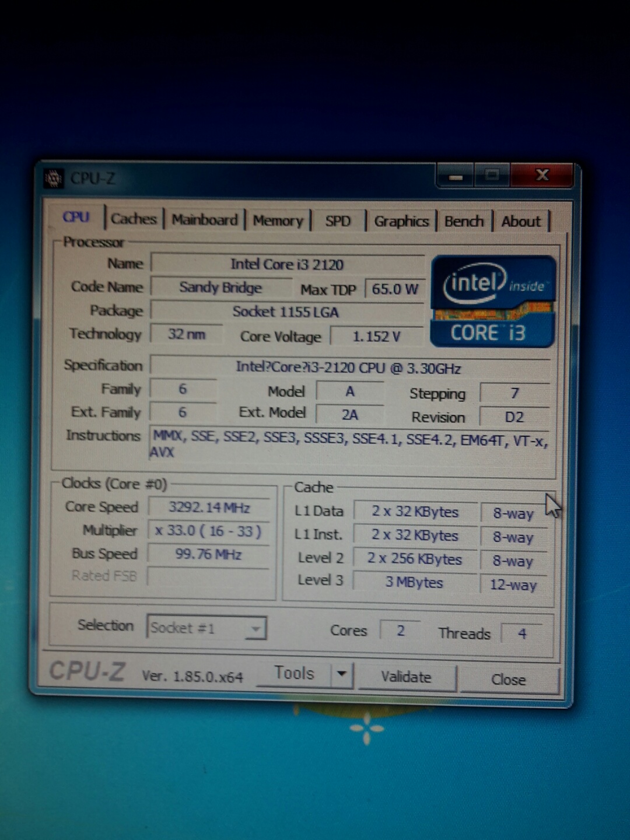Screen dimensions: 630x840
Task: Click the Name field 'Intel Core i3 2120'
Action: 287,264
